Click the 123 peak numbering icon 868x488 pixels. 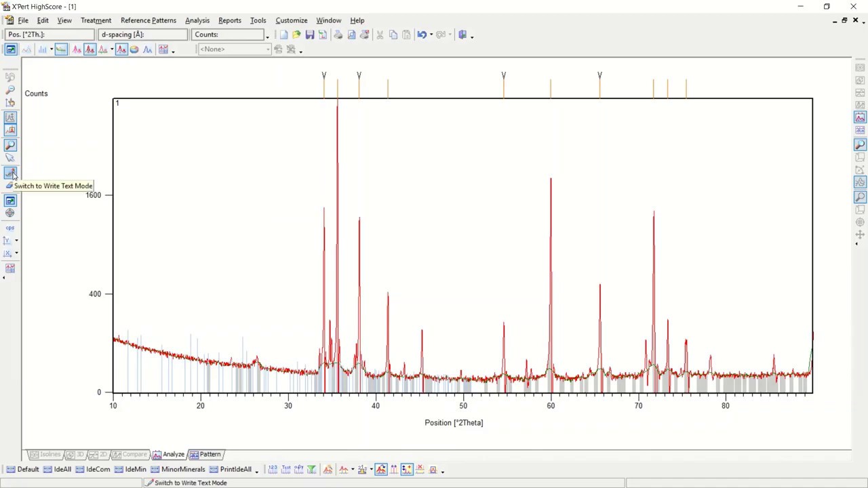[x=273, y=469]
